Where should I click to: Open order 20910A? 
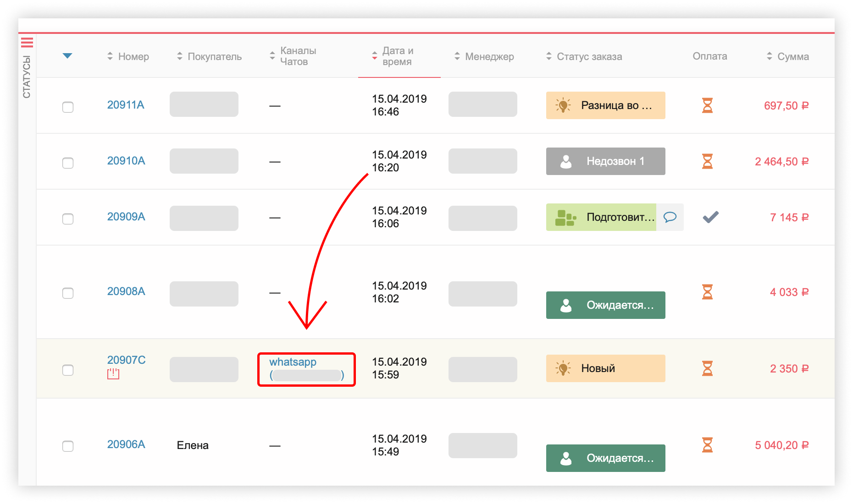(126, 161)
